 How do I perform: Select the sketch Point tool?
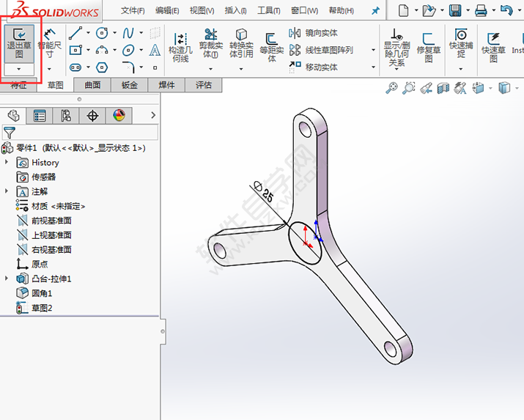[x=155, y=67]
